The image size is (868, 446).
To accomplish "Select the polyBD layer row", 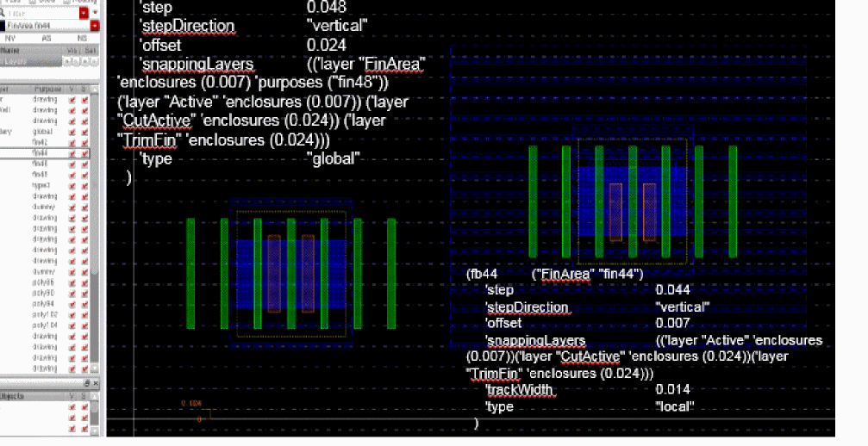I will coord(44,293).
